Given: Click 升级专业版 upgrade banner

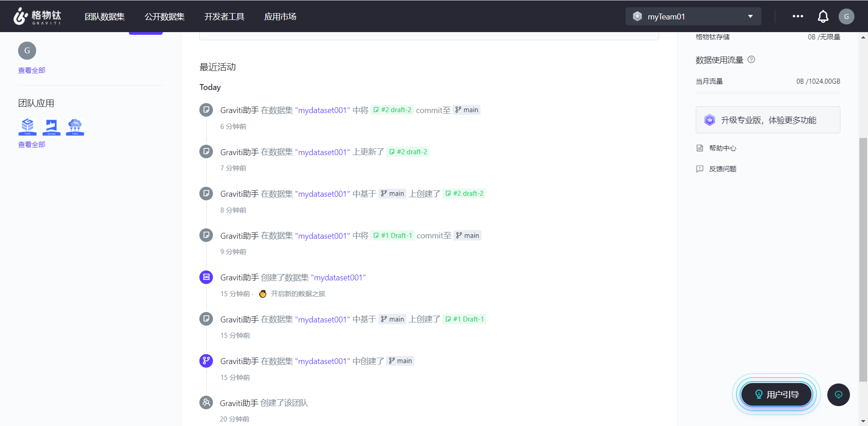Looking at the screenshot, I should 768,120.
